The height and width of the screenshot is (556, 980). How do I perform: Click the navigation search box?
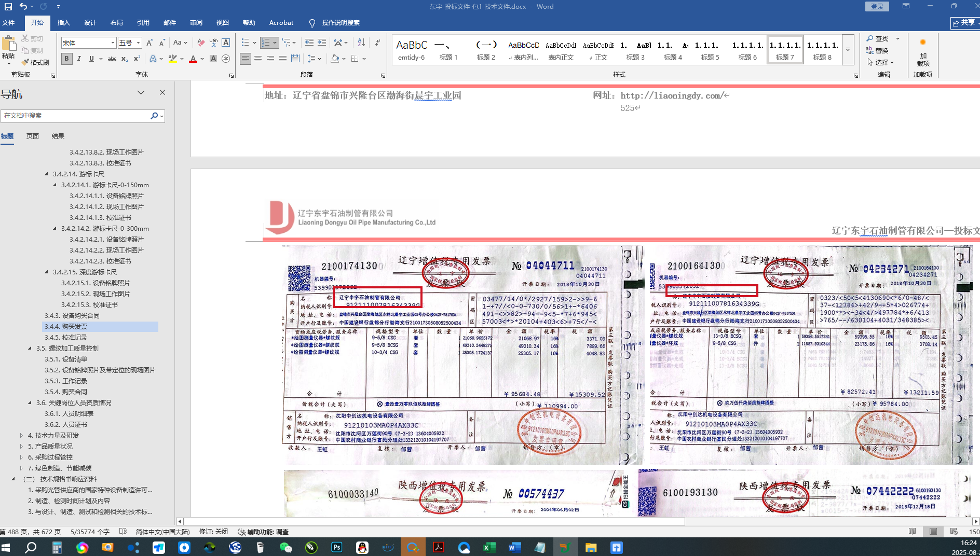click(x=75, y=116)
